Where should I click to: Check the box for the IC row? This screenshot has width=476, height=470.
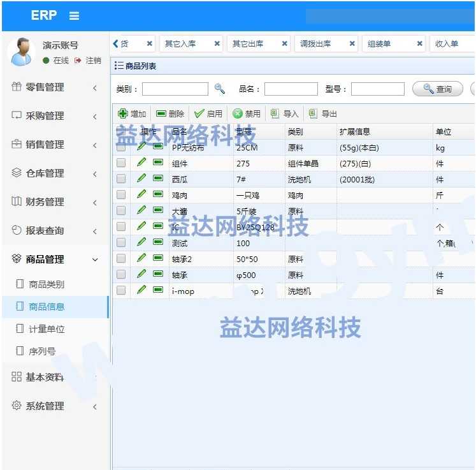121,226
